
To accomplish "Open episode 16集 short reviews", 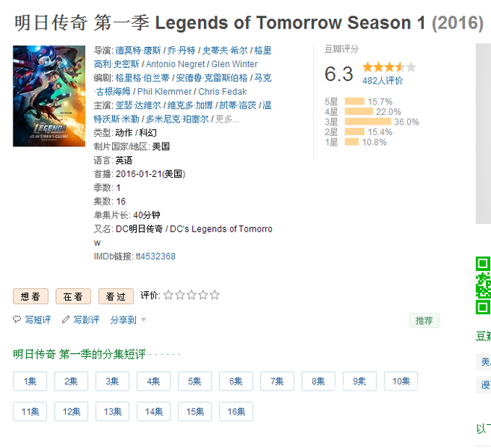I will pos(236,411).
